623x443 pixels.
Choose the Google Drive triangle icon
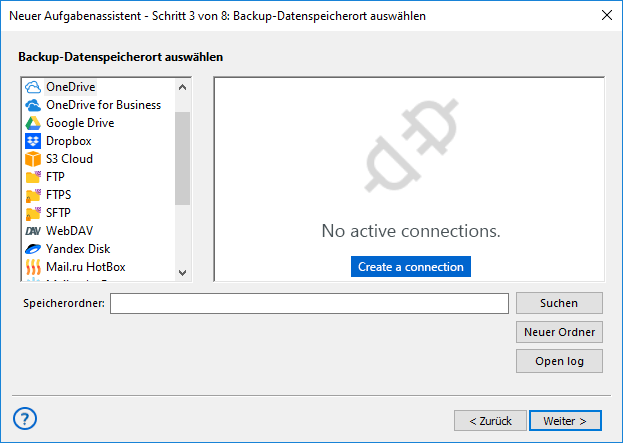[x=33, y=123]
